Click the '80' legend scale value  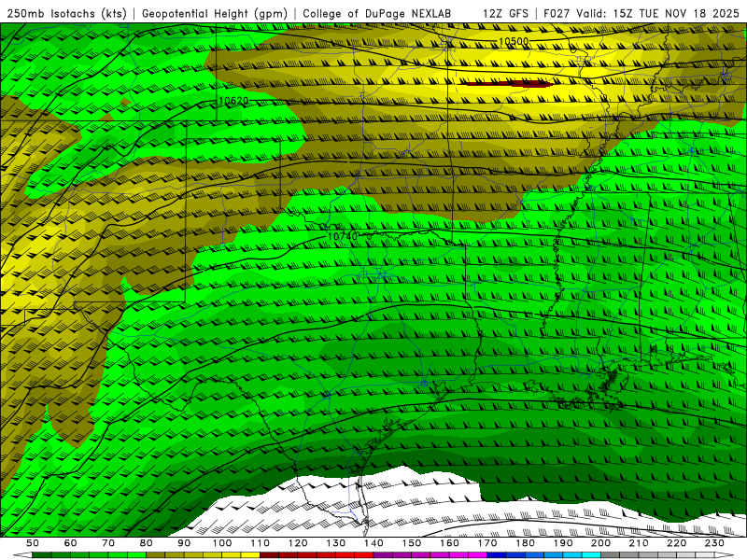point(147,543)
